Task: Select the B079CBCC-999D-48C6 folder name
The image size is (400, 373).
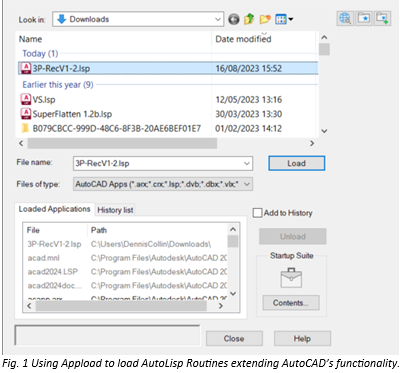Action: 117,128
